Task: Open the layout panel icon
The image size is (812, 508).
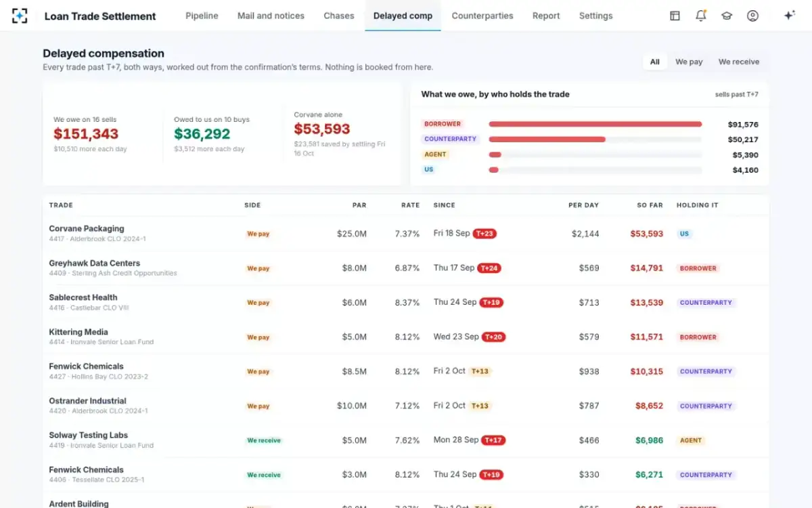Action: click(675, 16)
